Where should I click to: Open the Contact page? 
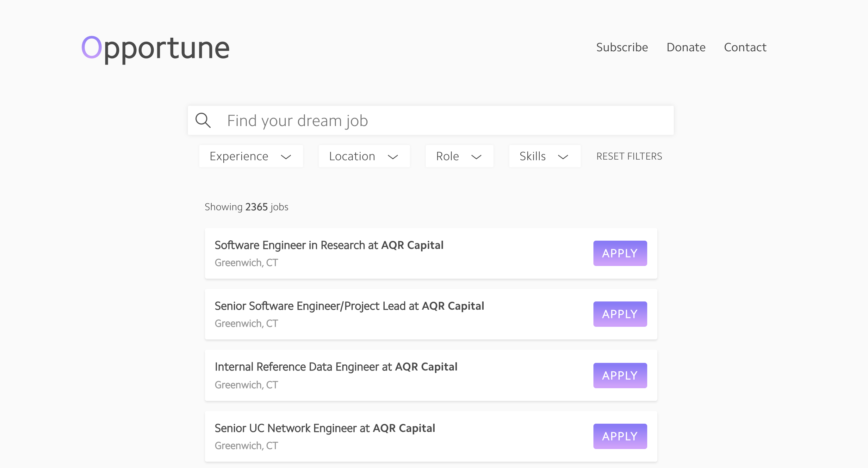[x=745, y=47]
